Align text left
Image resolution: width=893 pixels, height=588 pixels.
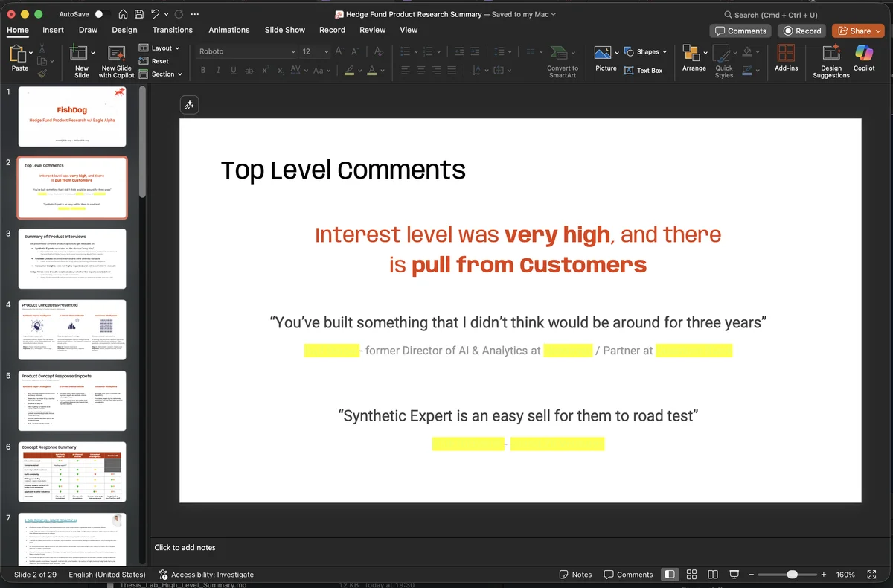[x=406, y=71]
